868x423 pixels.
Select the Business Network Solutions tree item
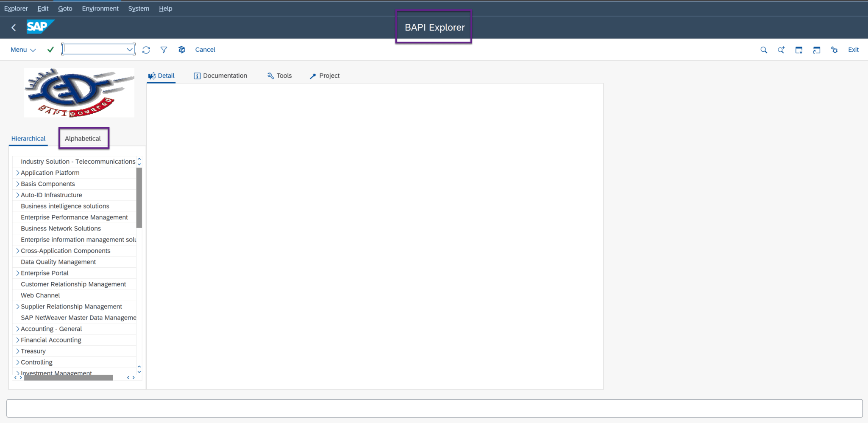[61, 228]
